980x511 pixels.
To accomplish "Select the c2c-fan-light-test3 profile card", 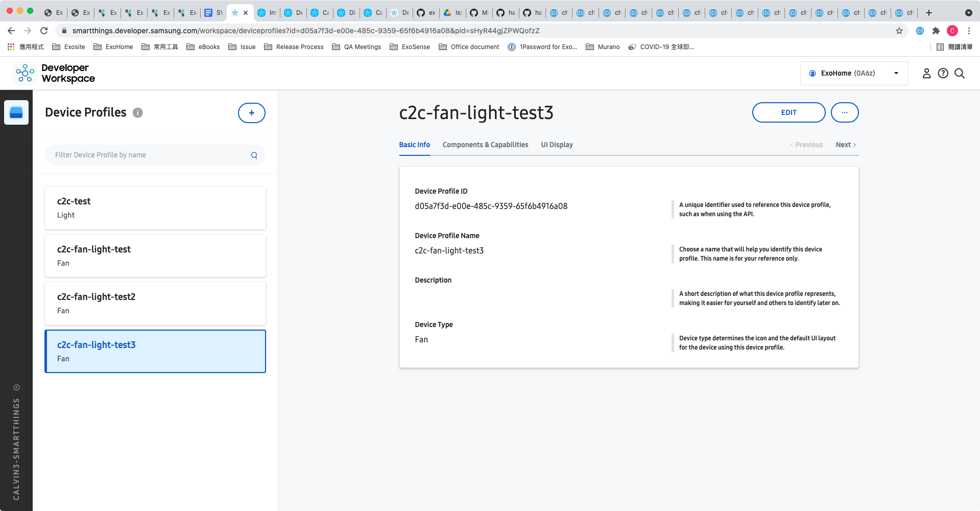I will tap(155, 351).
